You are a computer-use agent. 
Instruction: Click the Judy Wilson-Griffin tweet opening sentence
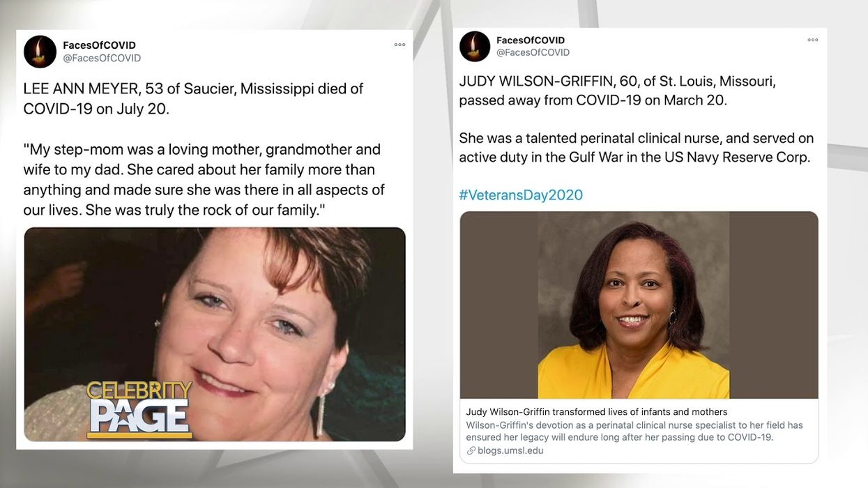617,91
